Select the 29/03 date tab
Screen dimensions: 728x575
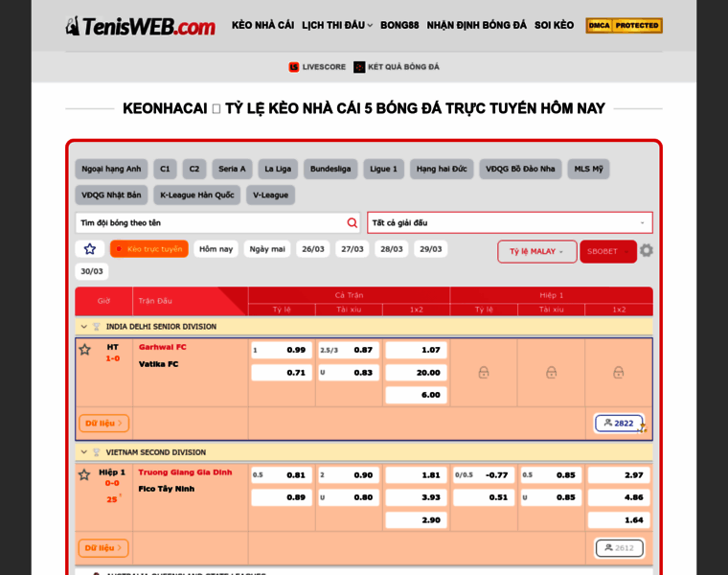point(431,249)
